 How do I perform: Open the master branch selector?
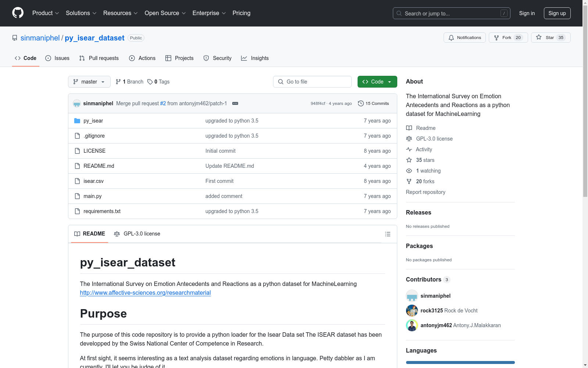click(89, 82)
